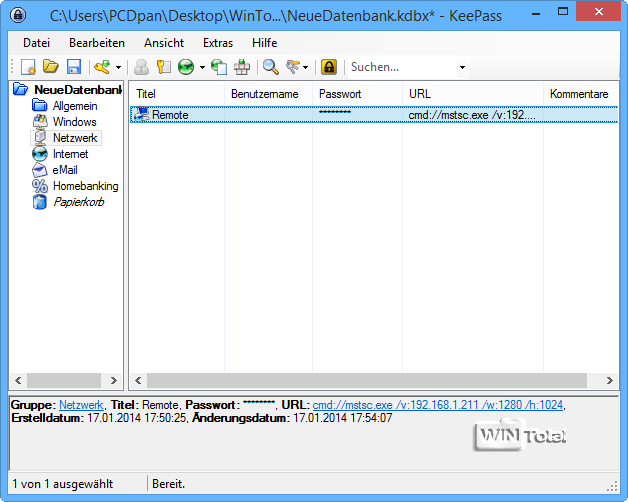Click the 'Bereit.' status bar text
Screen dimensions: 628x502
[168, 484]
